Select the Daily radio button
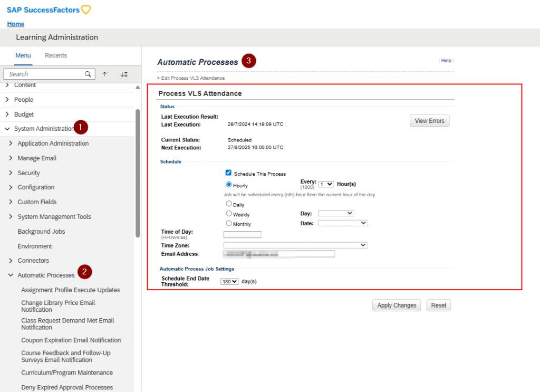540x392 pixels. [x=229, y=204]
